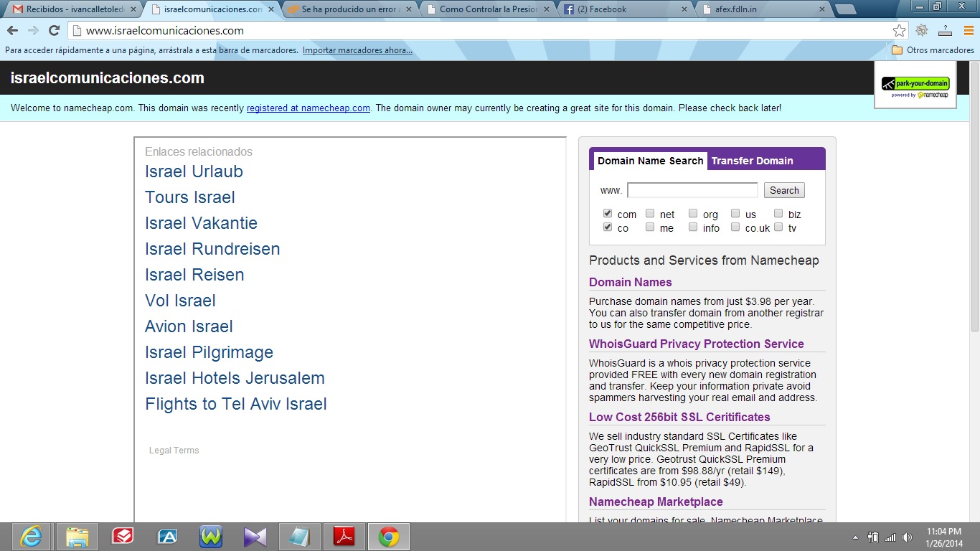980x551 pixels.
Task: Open the Israel Vakantie link
Action: coord(201,223)
